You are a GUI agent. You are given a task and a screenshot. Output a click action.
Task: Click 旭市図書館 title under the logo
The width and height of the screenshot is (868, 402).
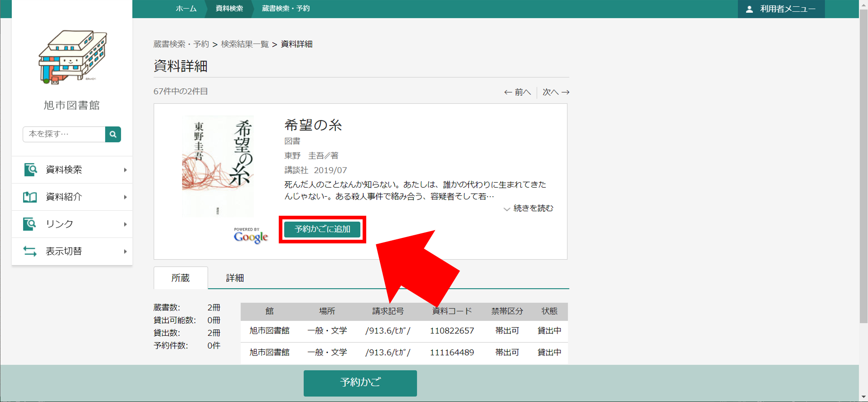[x=72, y=105]
